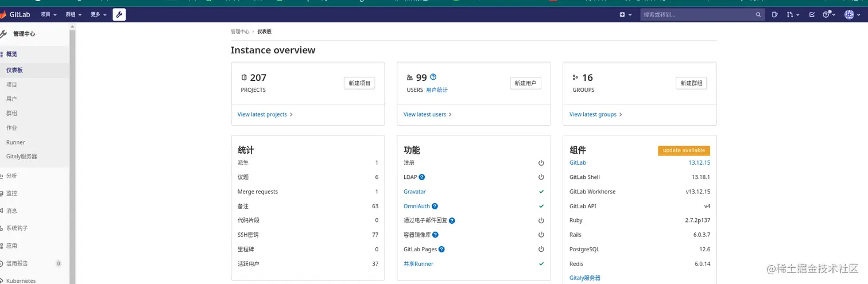
Task: Click the OmniAuth help icon
Action: pos(435,206)
